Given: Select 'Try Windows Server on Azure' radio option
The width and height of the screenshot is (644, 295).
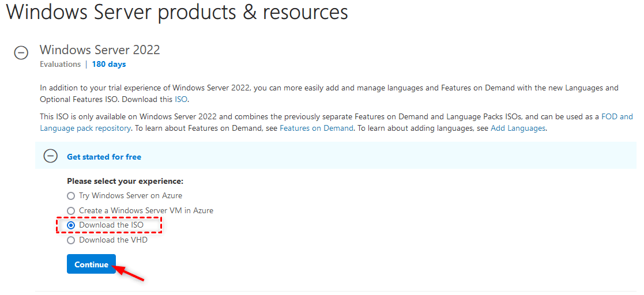Looking at the screenshot, I should (71, 196).
